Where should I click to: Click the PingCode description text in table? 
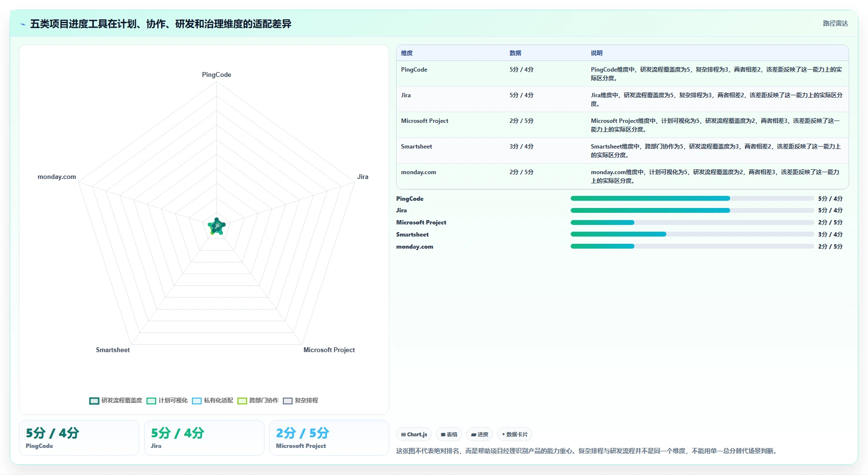coord(716,74)
